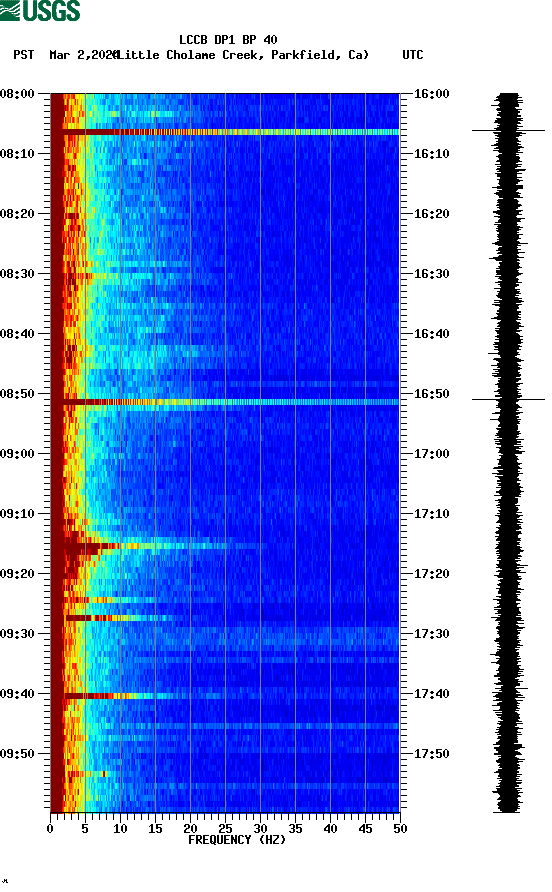Click the 10 Hz axis tick label
Screen dimensions: 552x892
(120, 829)
